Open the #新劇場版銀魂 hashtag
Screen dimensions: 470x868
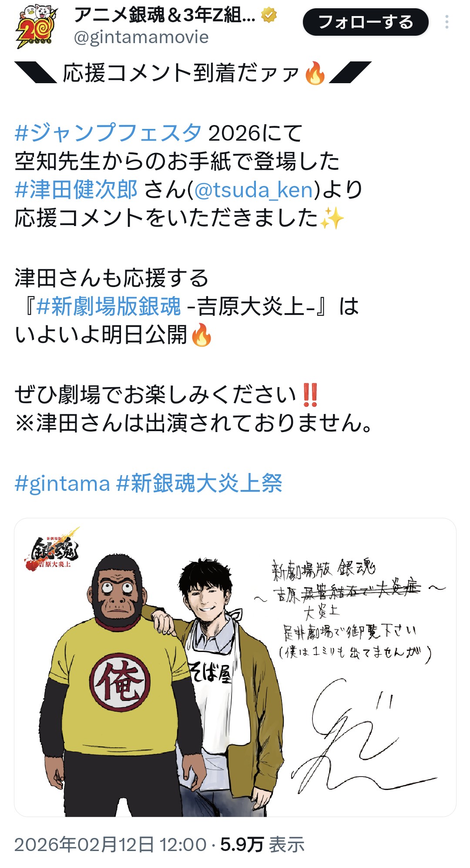click(x=108, y=306)
